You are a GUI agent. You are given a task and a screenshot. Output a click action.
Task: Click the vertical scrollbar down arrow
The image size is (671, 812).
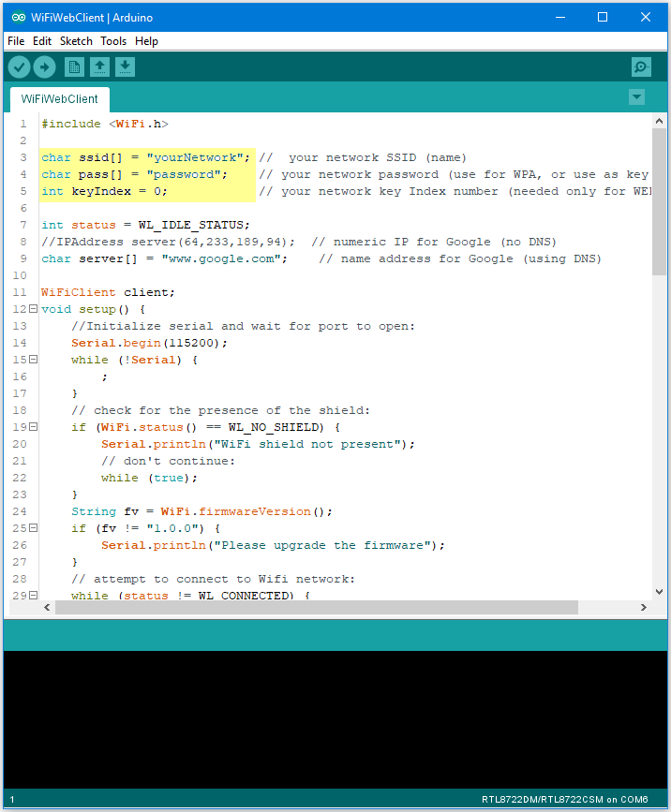659,591
